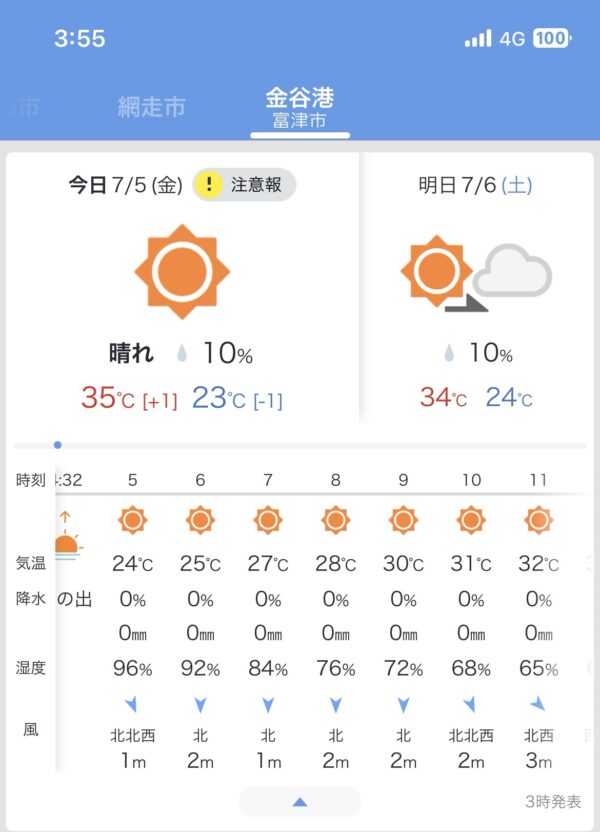The height and width of the screenshot is (832, 600).
Task: Tap tomorrow's sun and cloud icon
Action: coord(475,273)
